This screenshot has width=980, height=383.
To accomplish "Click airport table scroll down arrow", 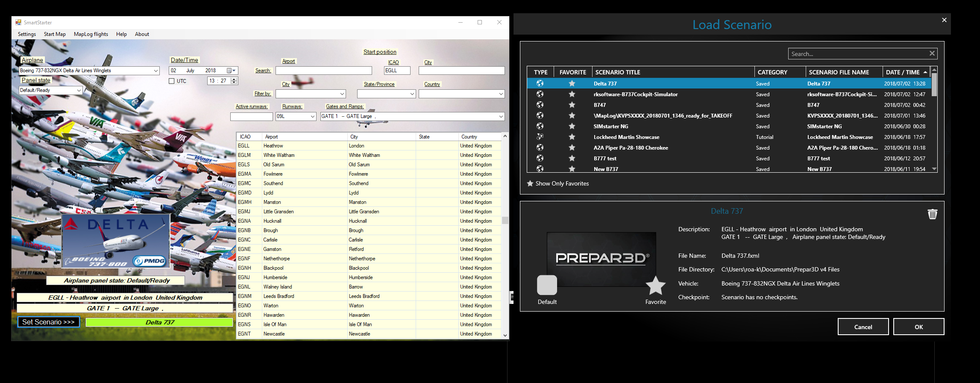I will [x=505, y=336].
